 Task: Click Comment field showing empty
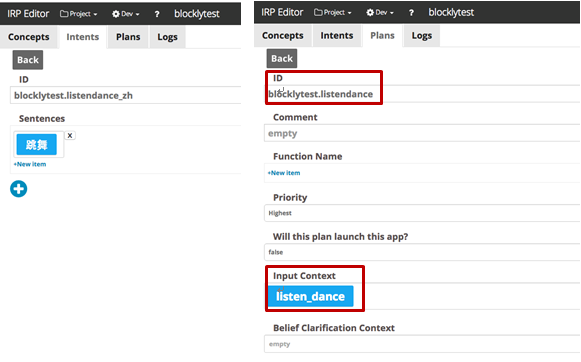(x=422, y=133)
